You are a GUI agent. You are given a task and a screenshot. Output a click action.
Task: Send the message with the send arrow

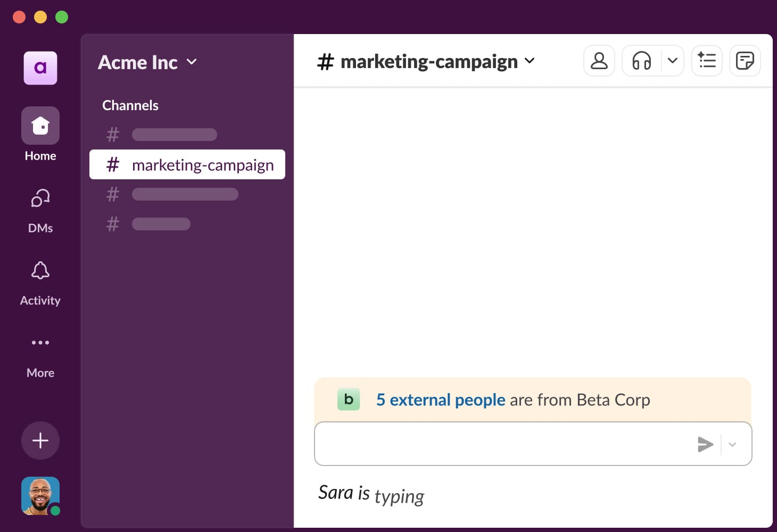706,444
